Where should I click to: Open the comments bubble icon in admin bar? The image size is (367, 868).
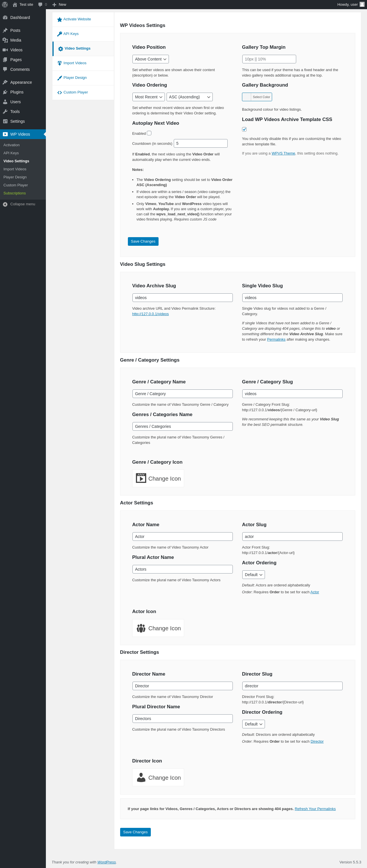pyautogui.click(x=40, y=4)
